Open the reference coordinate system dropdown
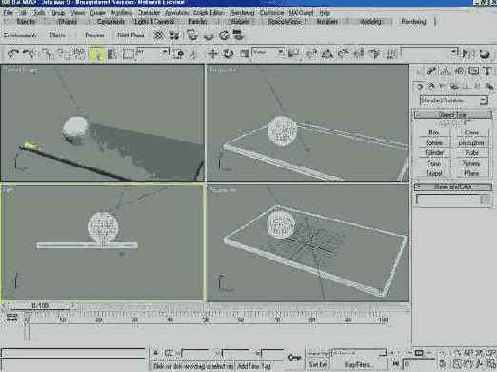 (268, 53)
